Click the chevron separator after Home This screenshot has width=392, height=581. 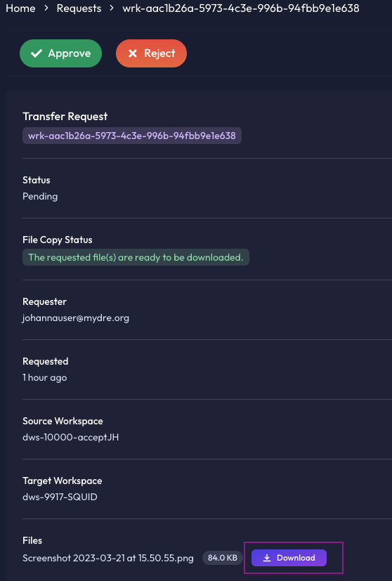[x=46, y=8]
